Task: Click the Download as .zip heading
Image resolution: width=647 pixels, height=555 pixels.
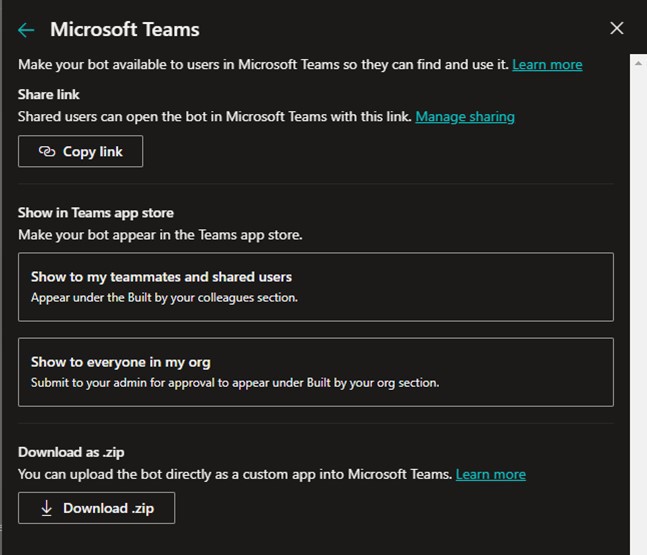Action: [70, 452]
